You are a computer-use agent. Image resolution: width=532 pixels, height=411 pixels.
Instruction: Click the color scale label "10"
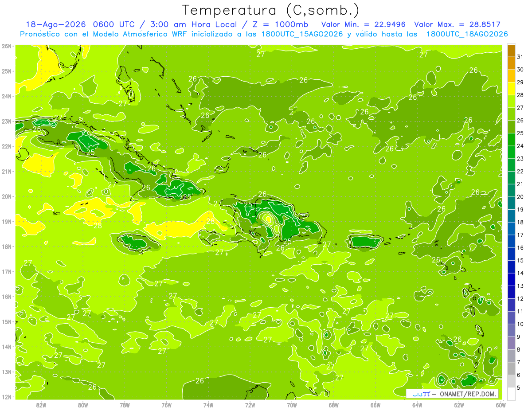[520, 324]
